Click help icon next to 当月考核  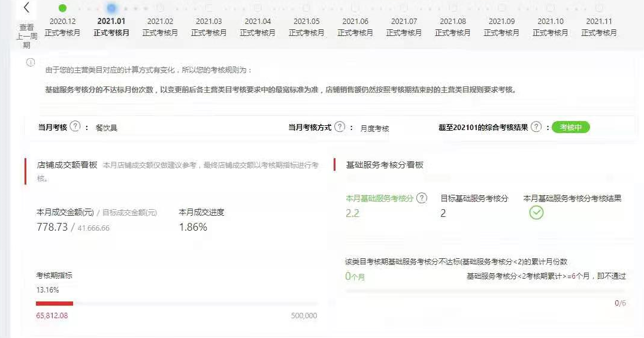coord(75,126)
